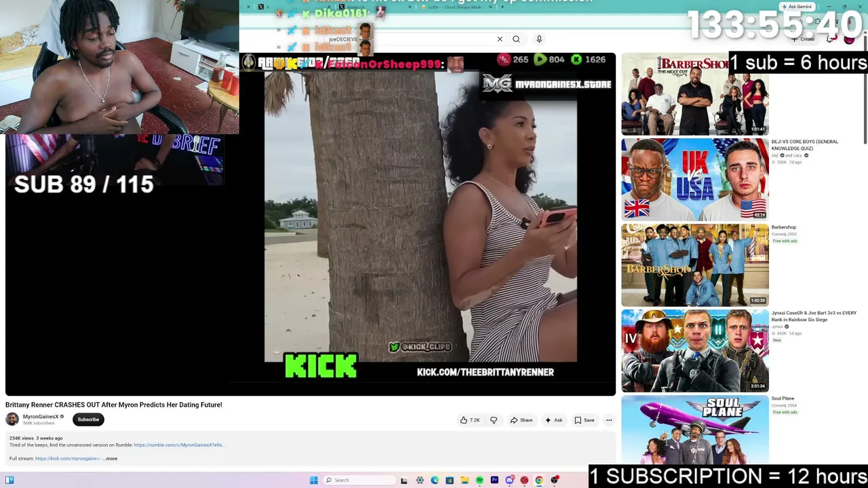
Task: Open the Barbershop 2002 movie thumbnail
Action: (695, 265)
